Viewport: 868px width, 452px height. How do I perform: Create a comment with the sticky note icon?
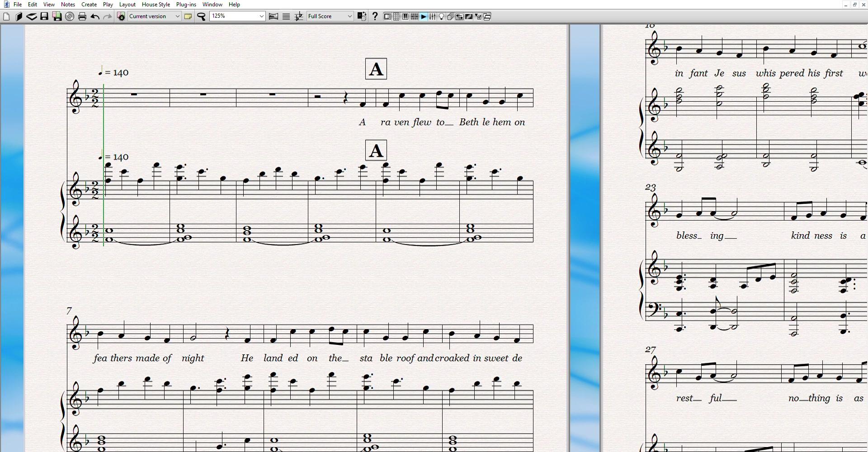188,17
